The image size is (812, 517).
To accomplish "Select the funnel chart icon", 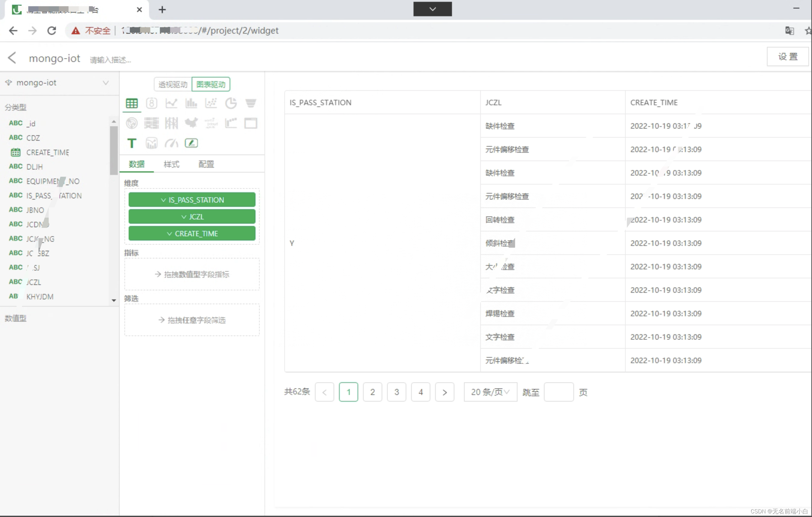I will 251,103.
